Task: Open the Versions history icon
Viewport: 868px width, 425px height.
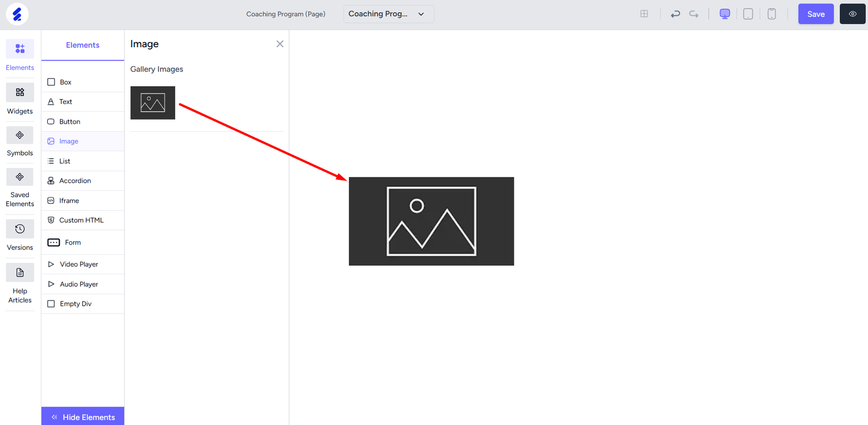Action: pyautogui.click(x=20, y=229)
